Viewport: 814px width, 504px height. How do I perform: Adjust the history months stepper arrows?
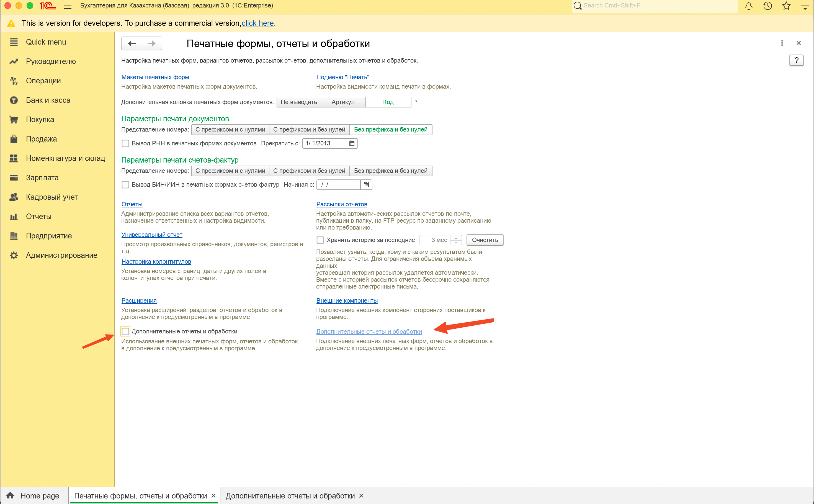456,240
